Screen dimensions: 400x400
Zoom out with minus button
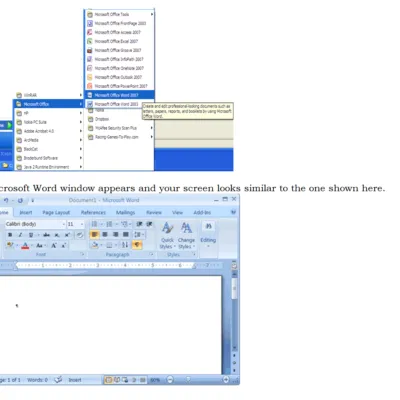pyautogui.click(x=170, y=380)
